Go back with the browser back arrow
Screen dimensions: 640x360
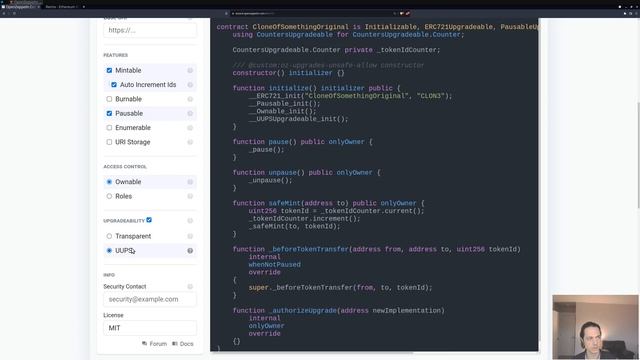(4, 13)
